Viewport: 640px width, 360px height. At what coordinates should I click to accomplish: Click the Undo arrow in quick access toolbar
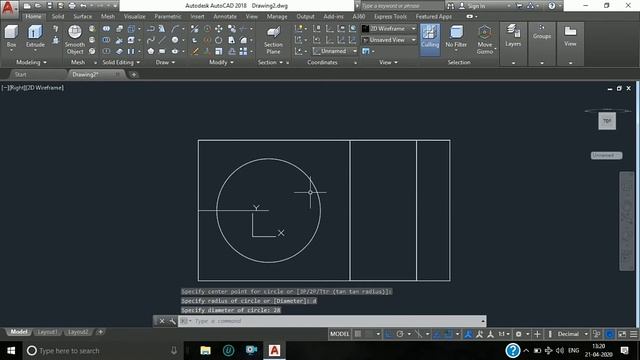tap(83, 6)
